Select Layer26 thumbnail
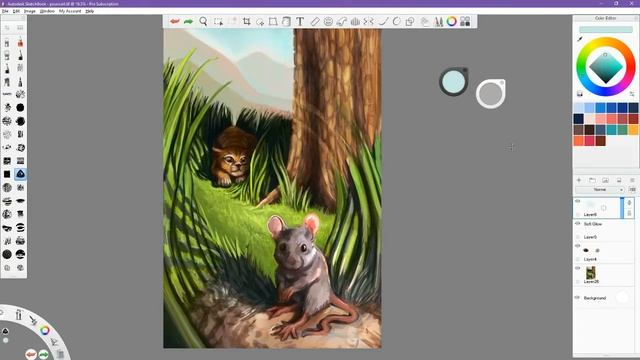 coord(591,272)
